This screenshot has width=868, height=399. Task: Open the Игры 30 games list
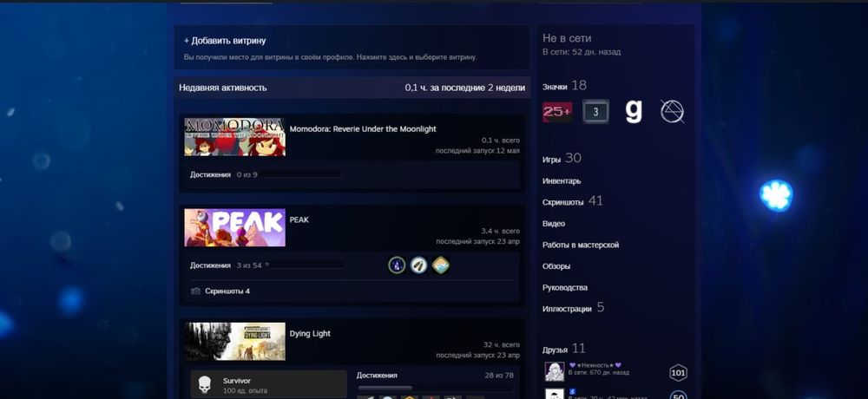click(562, 159)
